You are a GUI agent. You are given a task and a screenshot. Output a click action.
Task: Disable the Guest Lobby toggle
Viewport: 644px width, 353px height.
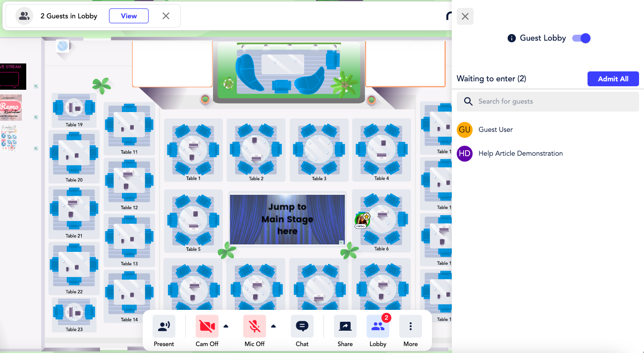pyautogui.click(x=581, y=38)
